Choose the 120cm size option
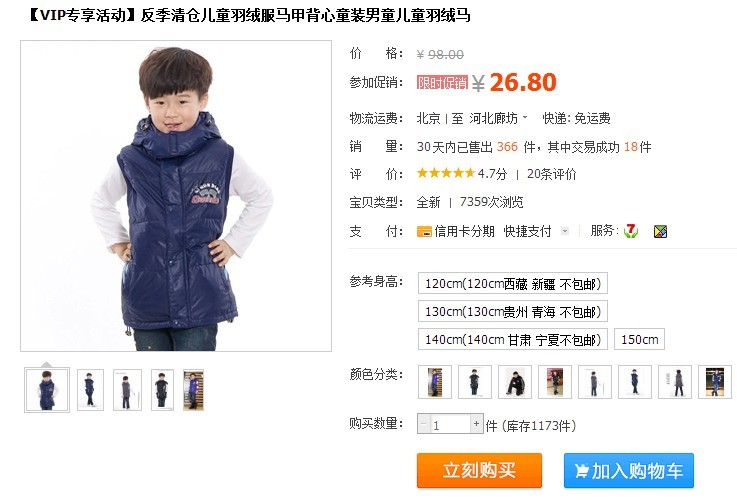Screen dimensions: 737x503 tap(513, 283)
